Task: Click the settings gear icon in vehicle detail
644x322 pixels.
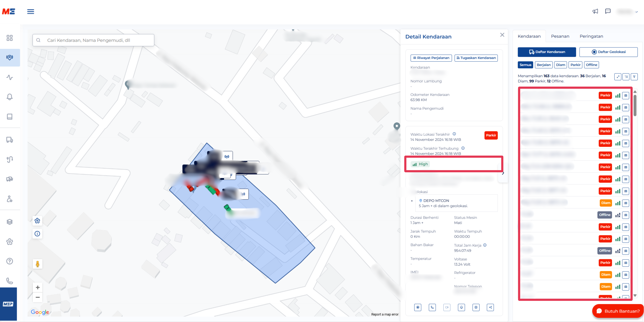Action: click(476, 307)
